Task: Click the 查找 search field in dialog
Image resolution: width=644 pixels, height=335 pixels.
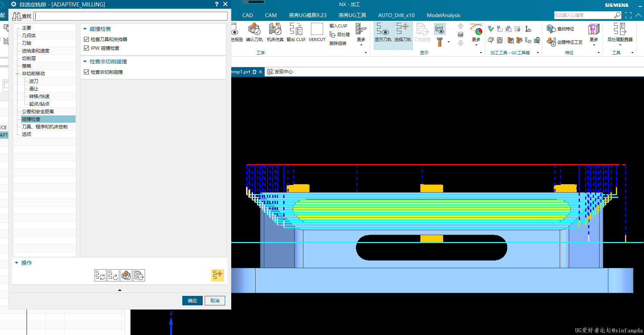Action: (x=131, y=16)
